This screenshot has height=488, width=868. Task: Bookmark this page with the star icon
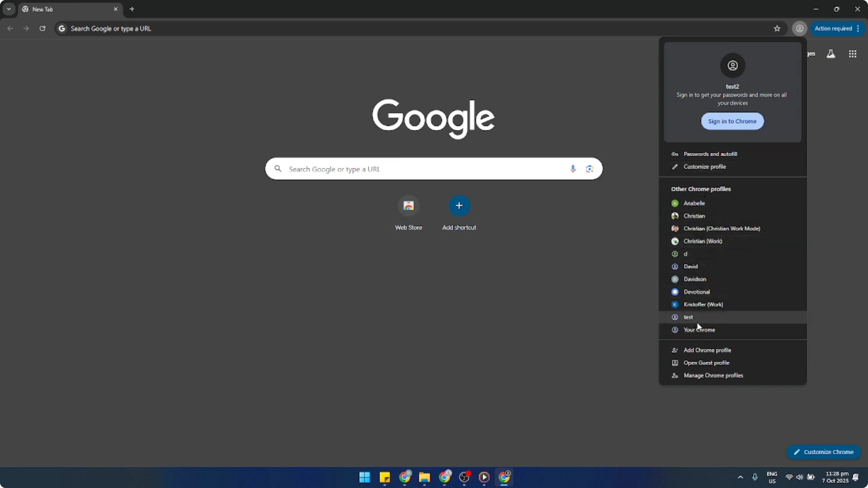tap(777, 29)
